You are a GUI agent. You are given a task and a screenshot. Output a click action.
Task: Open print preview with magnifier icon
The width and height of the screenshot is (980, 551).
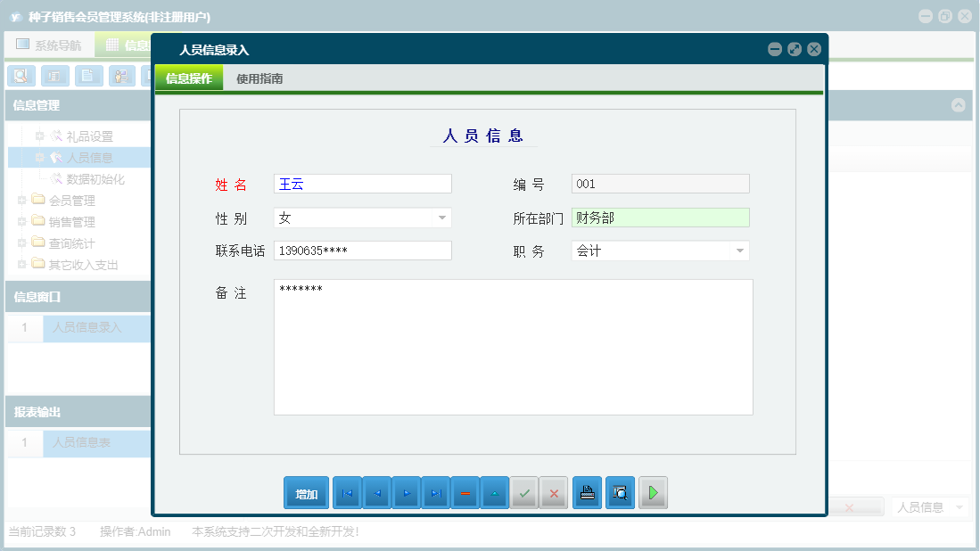point(620,493)
